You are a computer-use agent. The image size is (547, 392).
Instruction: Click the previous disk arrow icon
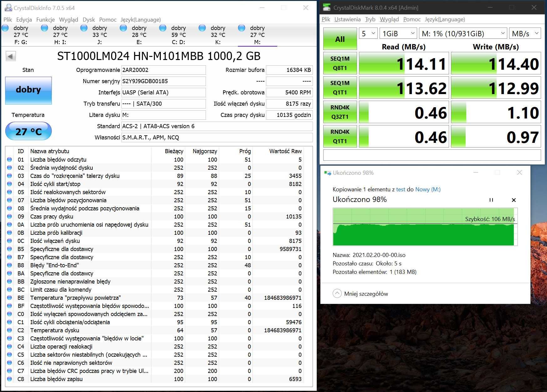tap(11, 57)
